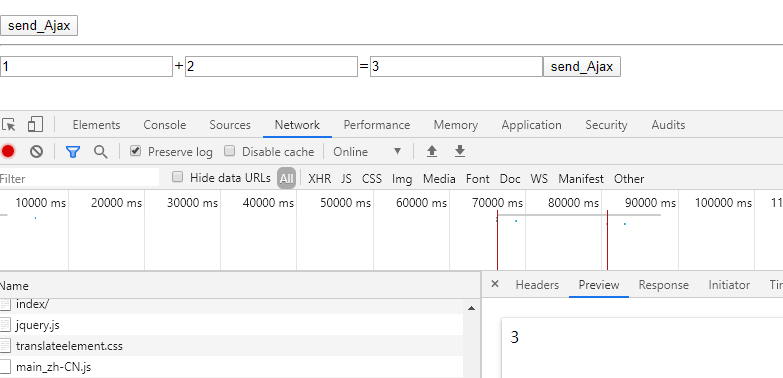Check the Hide data URLs checkbox

coord(177,177)
